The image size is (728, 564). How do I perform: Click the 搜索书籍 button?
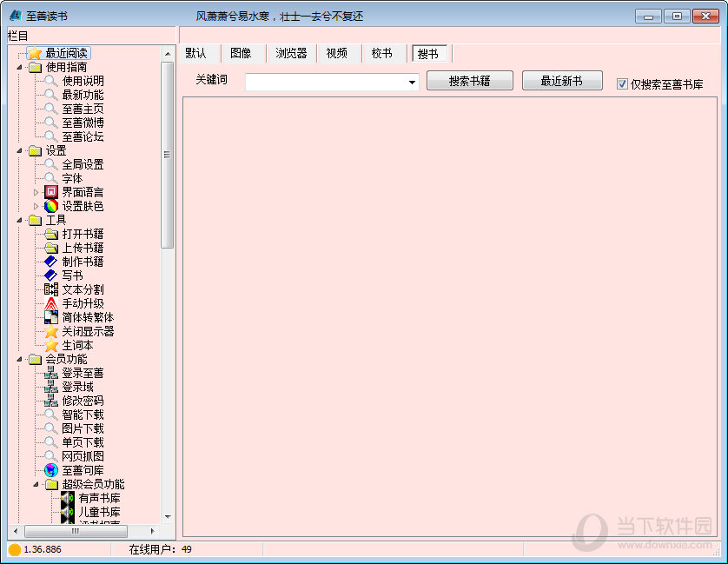[470, 81]
